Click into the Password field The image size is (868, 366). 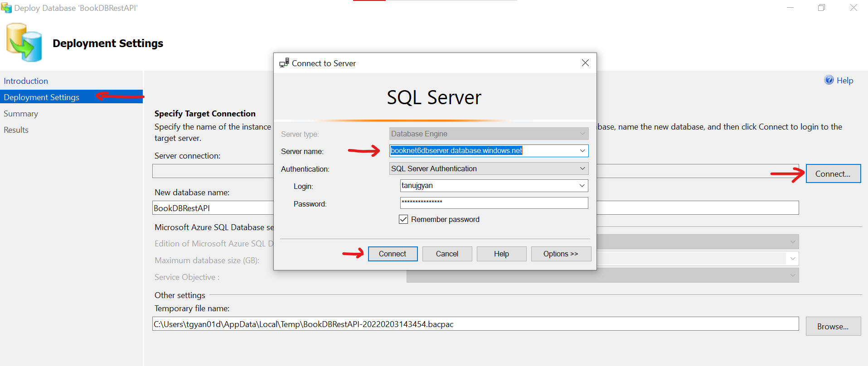coord(494,203)
